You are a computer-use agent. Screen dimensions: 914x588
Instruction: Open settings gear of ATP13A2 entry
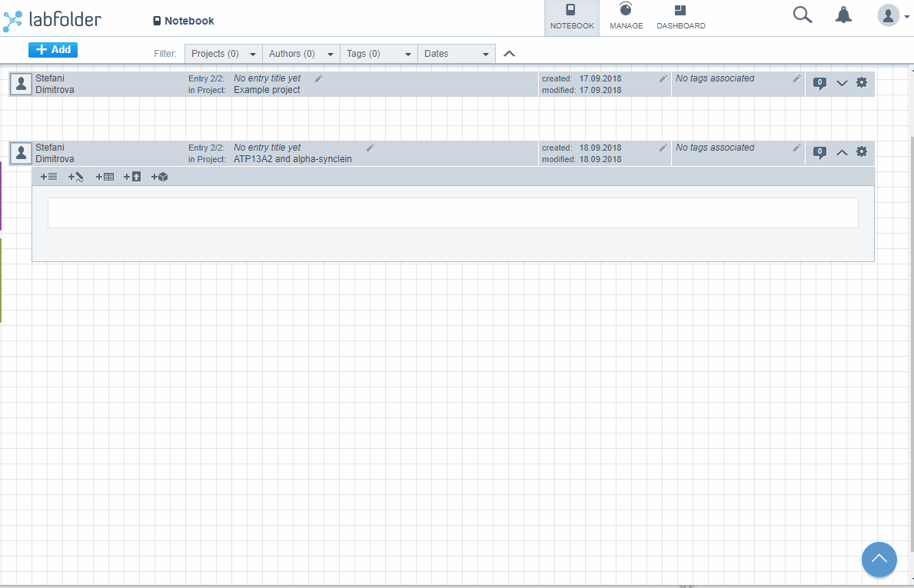862,152
